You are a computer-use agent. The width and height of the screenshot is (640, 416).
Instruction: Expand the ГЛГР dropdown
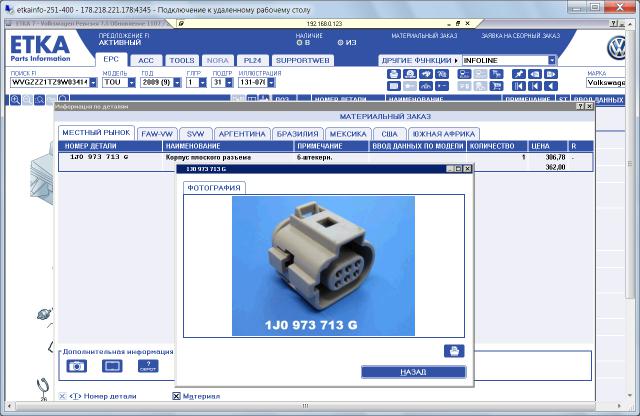(203, 82)
